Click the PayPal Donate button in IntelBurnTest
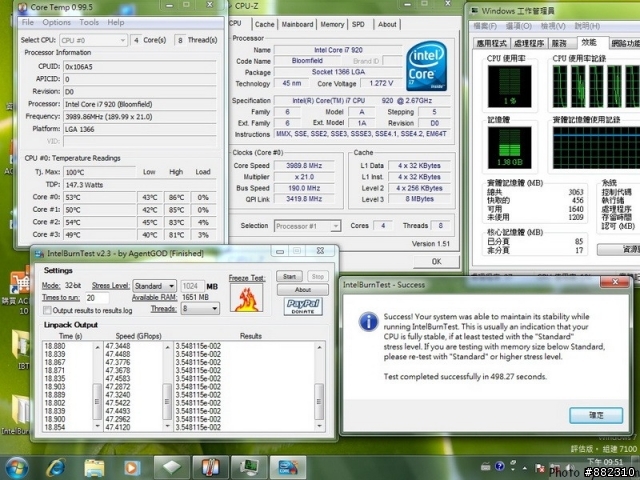The height and width of the screenshot is (480, 640). pyautogui.click(x=303, y=306)
